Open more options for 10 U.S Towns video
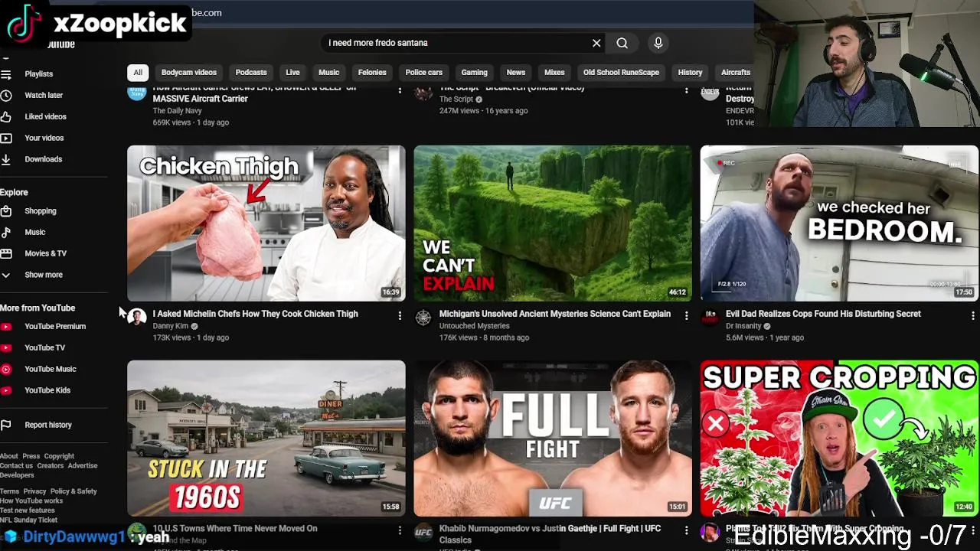Image resolution: width=980 pixels, height=551 pixels. coord(400,530)
